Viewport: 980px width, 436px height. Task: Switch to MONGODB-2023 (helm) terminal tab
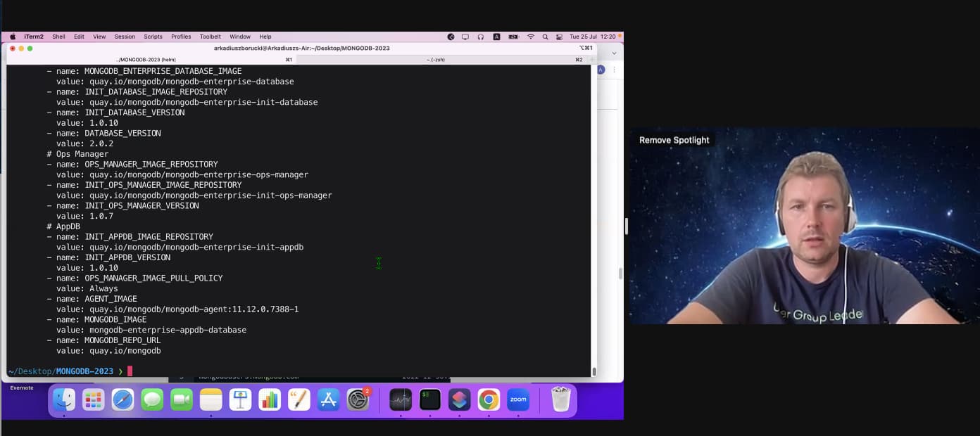[151, 60]
